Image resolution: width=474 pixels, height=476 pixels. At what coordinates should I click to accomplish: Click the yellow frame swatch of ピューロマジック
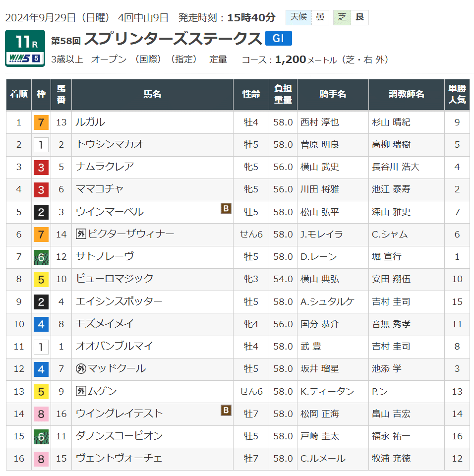tap(41, 279)
